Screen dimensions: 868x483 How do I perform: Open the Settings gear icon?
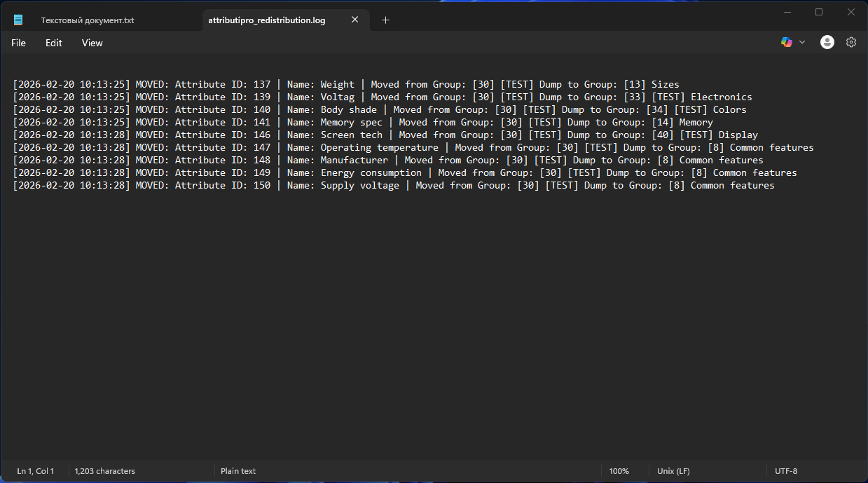pyautogui.click(x=851, y=42)
